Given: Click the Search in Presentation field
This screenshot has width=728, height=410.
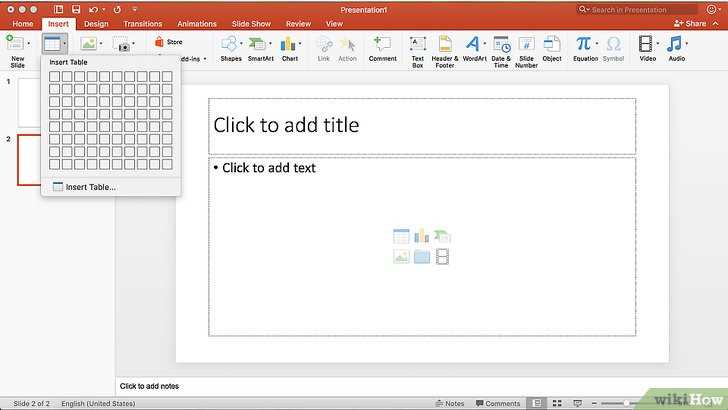Looking at the screenshot, I should 637,9.
